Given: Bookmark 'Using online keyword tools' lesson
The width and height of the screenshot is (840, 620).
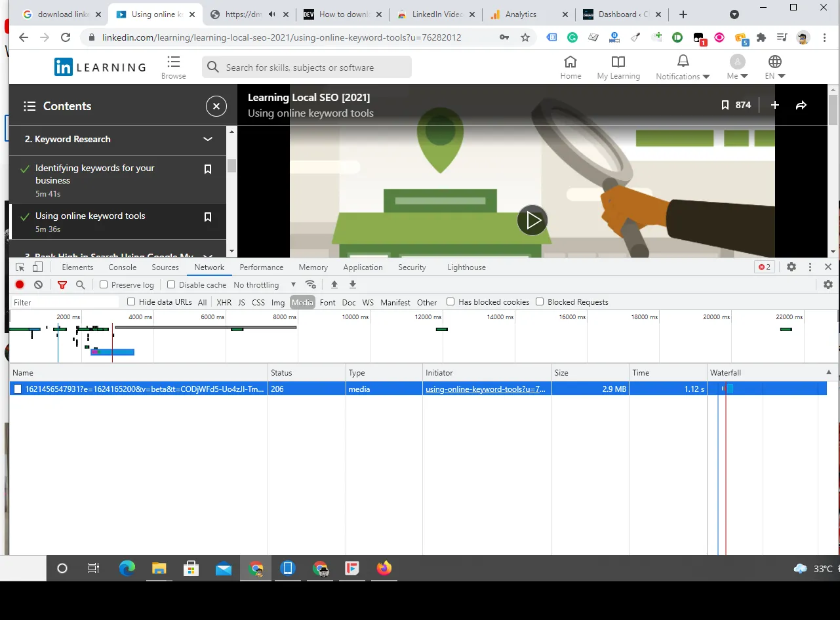Looking at the screenshot, I should point(208,217).
